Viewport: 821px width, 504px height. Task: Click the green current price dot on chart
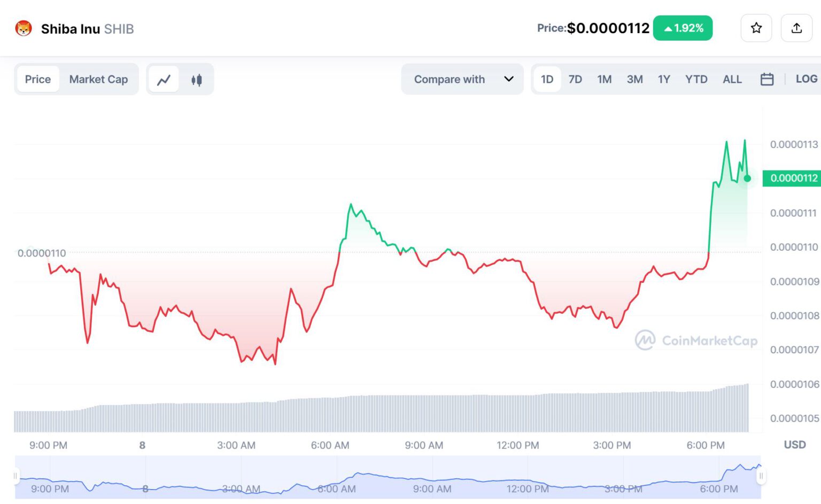point(747,179)
